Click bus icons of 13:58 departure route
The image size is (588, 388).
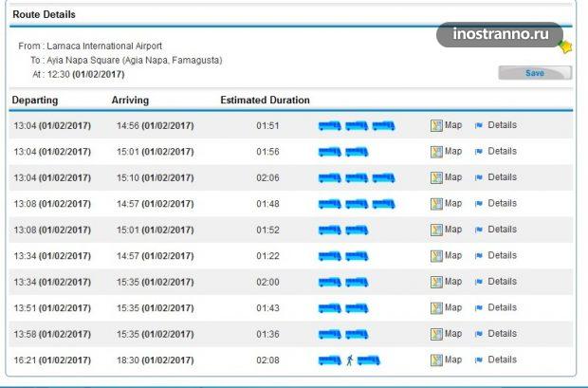(343, 334)
